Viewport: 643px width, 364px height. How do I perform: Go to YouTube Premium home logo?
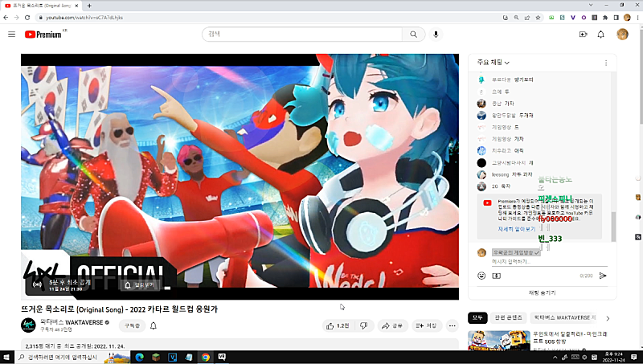point(43,35)
